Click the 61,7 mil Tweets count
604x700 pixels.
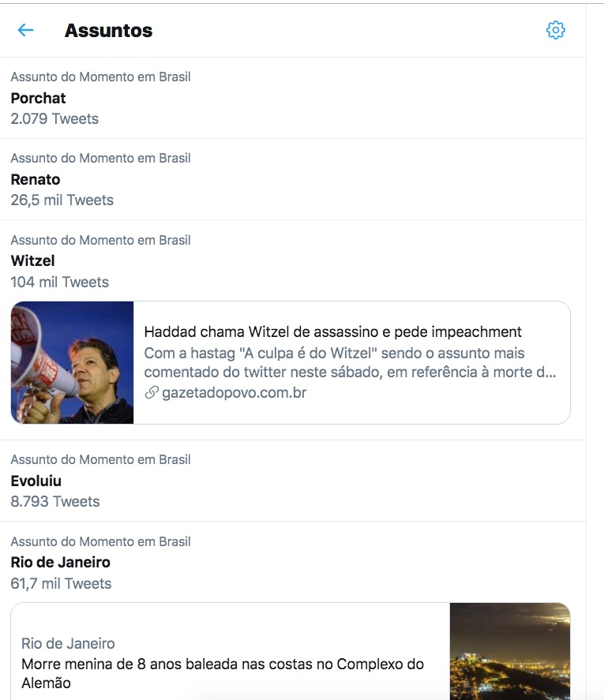coord(61,584)
